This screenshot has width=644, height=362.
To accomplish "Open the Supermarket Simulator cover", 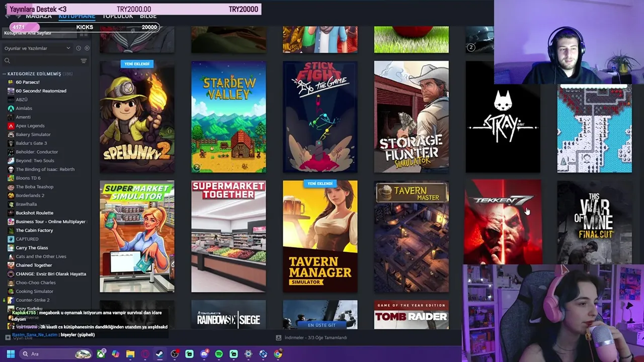I will click(x=137, y=236).
